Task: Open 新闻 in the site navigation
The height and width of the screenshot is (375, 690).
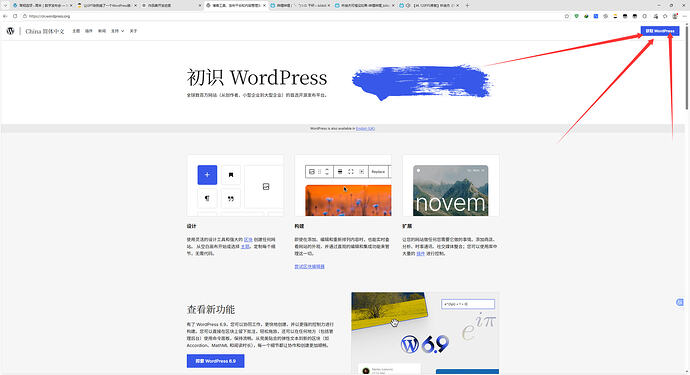Action: [x=102, y=31]
